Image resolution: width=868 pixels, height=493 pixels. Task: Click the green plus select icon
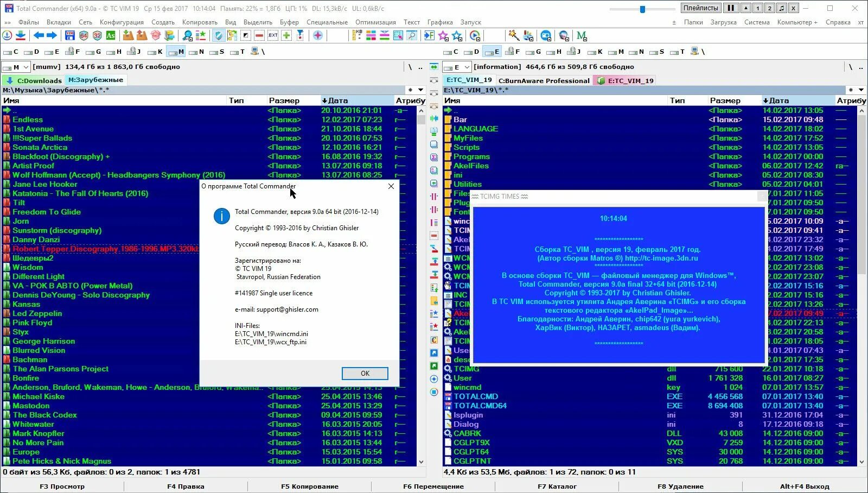(286, 35)
